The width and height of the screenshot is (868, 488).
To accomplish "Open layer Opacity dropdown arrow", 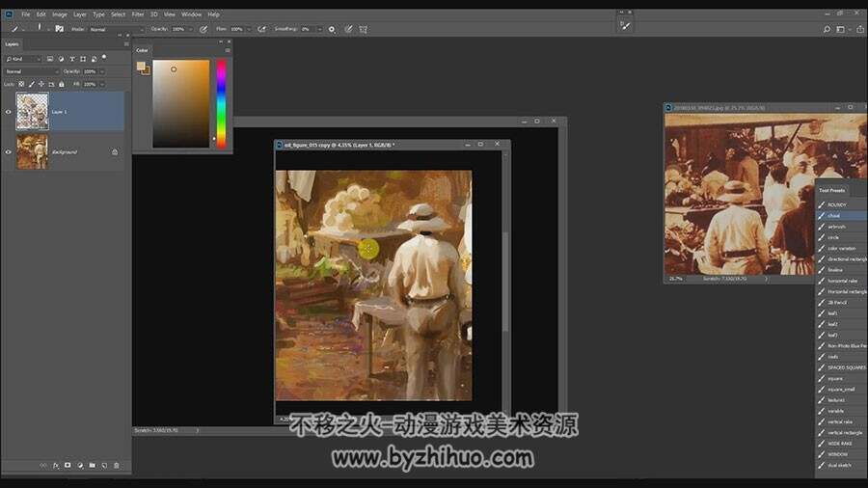I will (102, 71).
